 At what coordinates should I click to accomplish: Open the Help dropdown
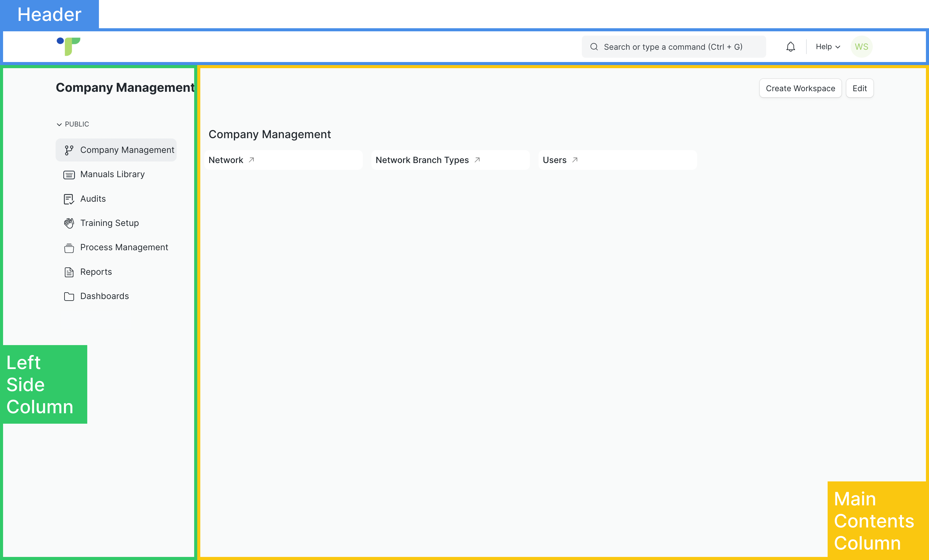coord(828,47)
